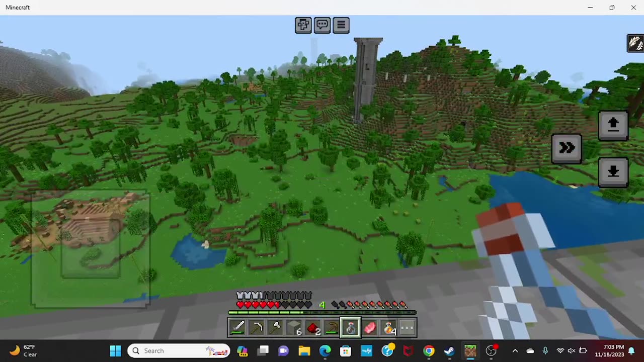Open the Wi-Fi network tray icon
644x362 pixels.
560,351
